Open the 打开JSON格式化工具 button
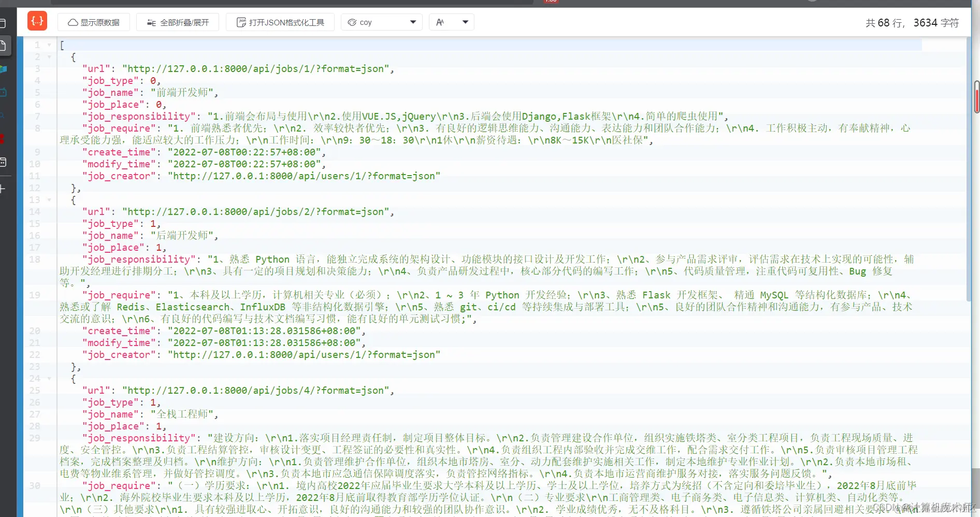The height and width of the screenshot is (517, 980). coord(280,22)
